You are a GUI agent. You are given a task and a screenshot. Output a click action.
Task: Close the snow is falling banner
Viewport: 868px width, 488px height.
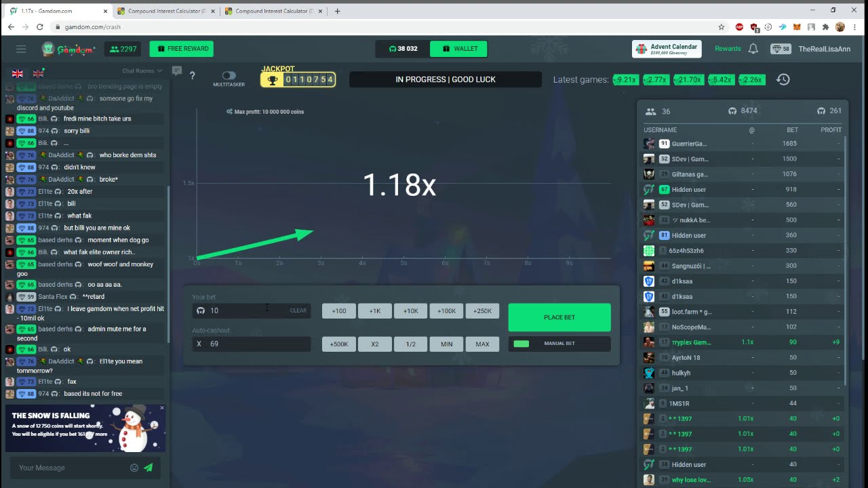(x=162, y=408)
